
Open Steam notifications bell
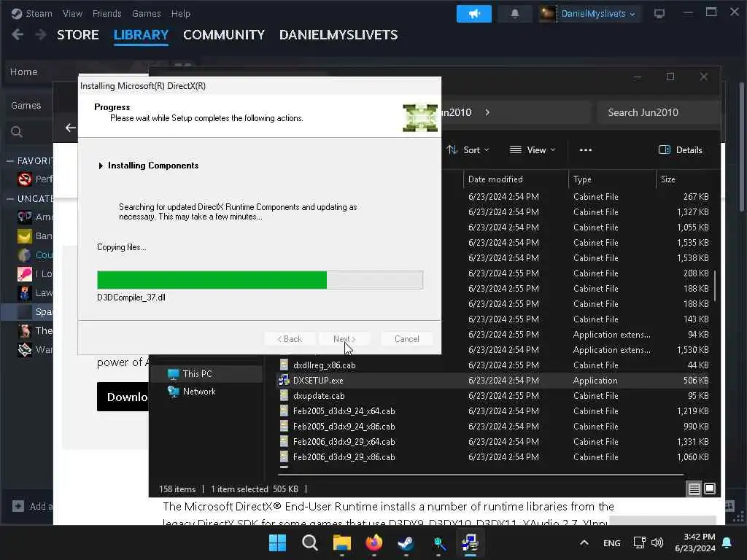point(514,13)
